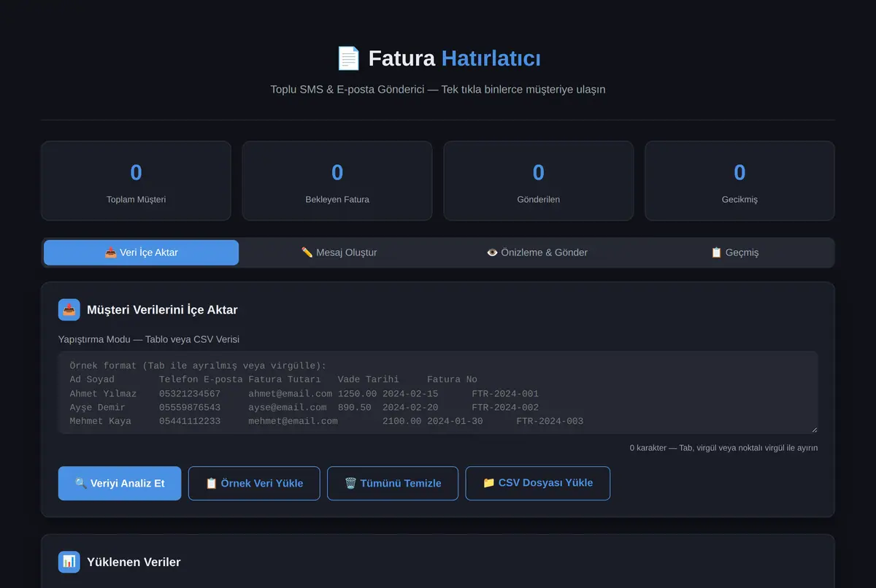
Task: Open the Veri İçe Aktar tab
Action: [x=141, y=252]
